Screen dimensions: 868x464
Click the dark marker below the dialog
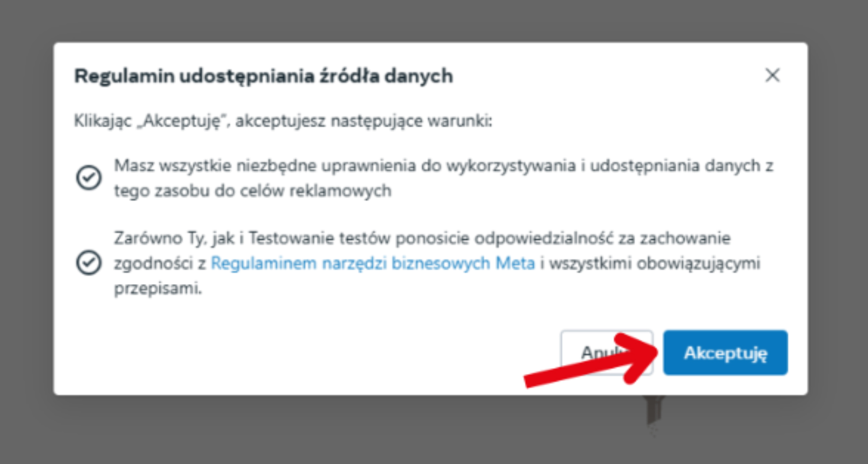click(x=654, y=411)
